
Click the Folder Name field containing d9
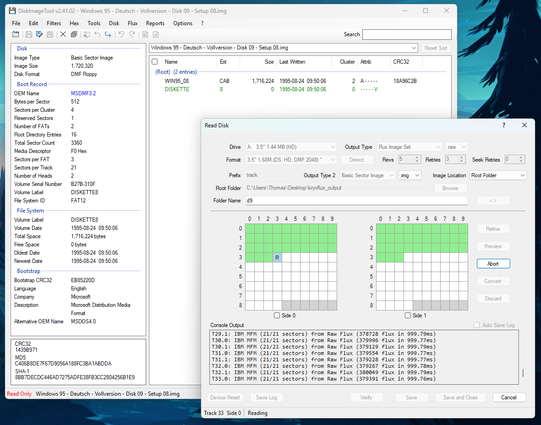coord(356,200)
